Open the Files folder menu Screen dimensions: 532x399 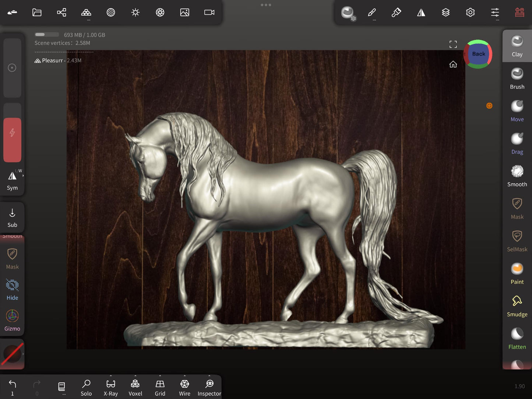coord(37,13)
